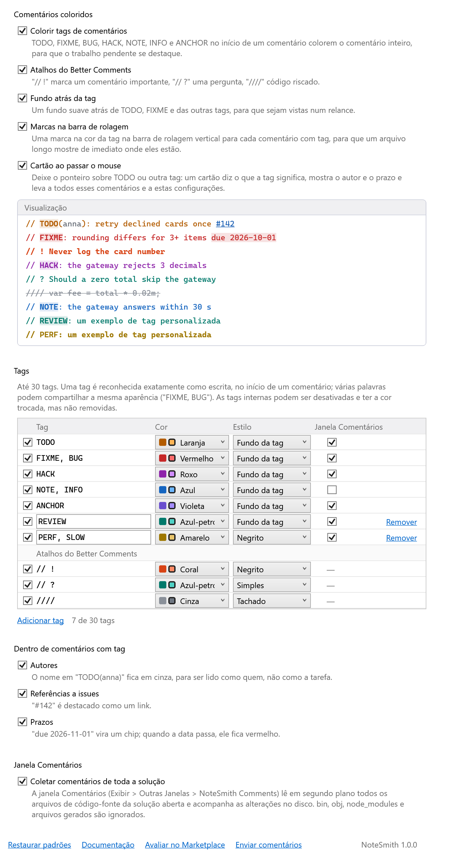The height and width of the screenshot is (868, 462).
Task: Open the Vermelho color dropdown for FIXME, BUG
Action: (x=192, y=458)
